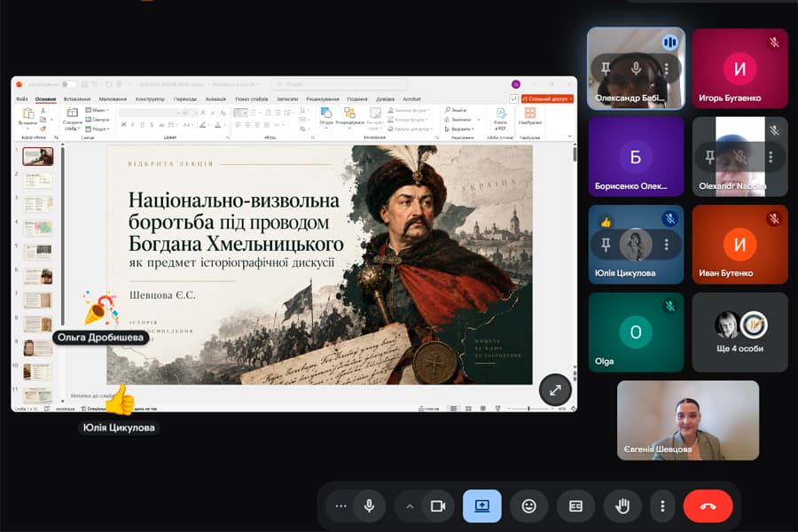This screenshot has height=532, width=798.
Task: Click the Cut scissors icon
Action: tap(43, 111)
